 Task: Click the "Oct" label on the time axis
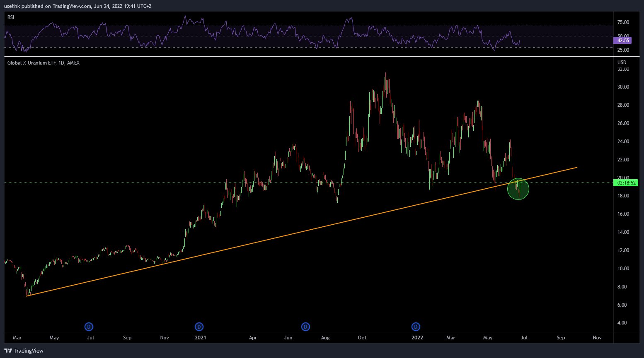pos(362,338)
